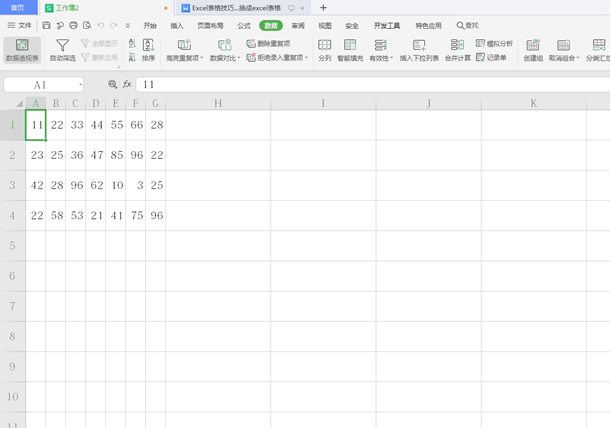Switch to the 页面布局 ribbon tab
Screen dimensions: 612x428
pyautogui.click(x=210, y=26)
